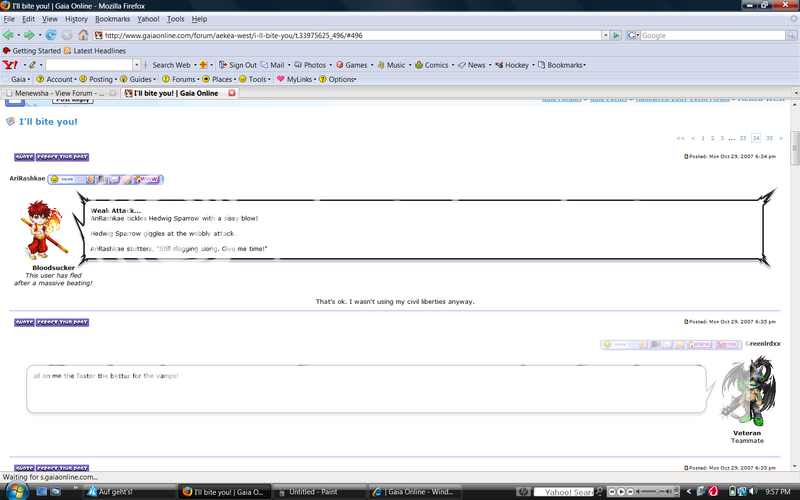
Task: Open Yahoo Mail from the toolbar
Action: 276,65
